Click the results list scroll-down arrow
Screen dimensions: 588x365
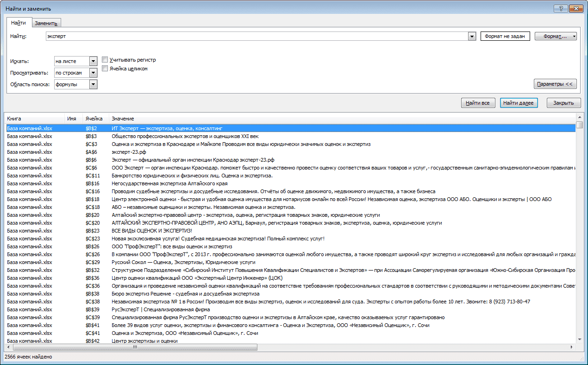point(579,340)
